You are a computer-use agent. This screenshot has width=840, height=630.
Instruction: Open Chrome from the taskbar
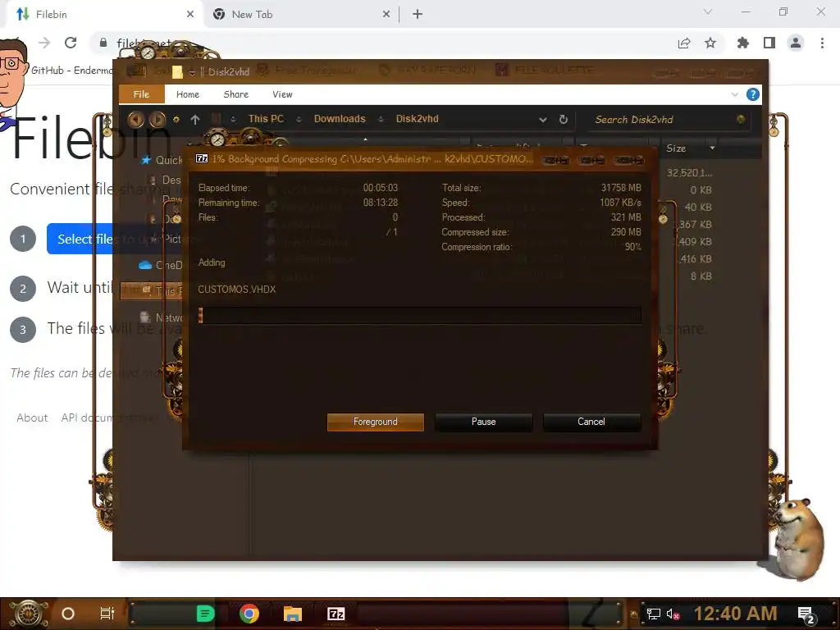(x=249, y=614)
